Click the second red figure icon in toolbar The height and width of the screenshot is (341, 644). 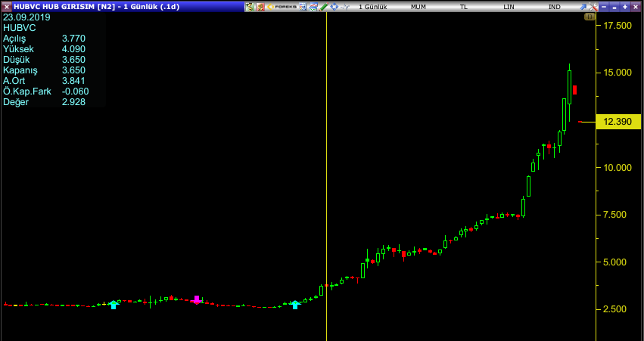(260, 7)
